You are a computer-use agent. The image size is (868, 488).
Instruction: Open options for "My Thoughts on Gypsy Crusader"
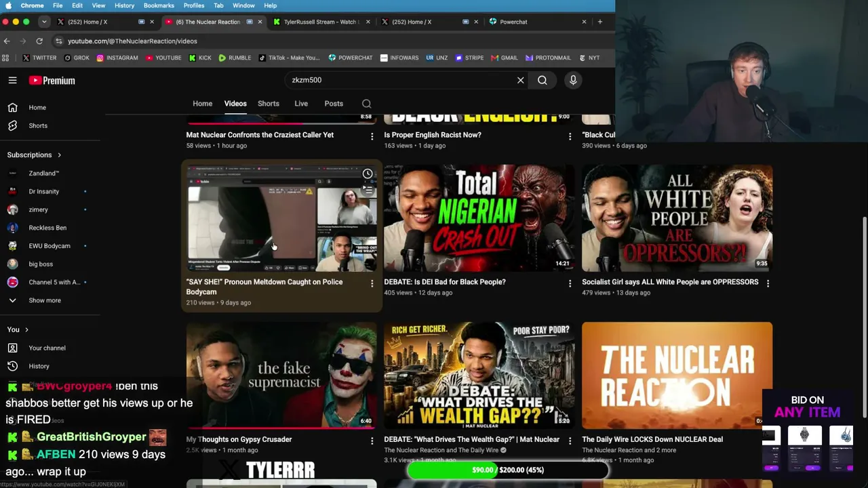click(x=372, y=441)
